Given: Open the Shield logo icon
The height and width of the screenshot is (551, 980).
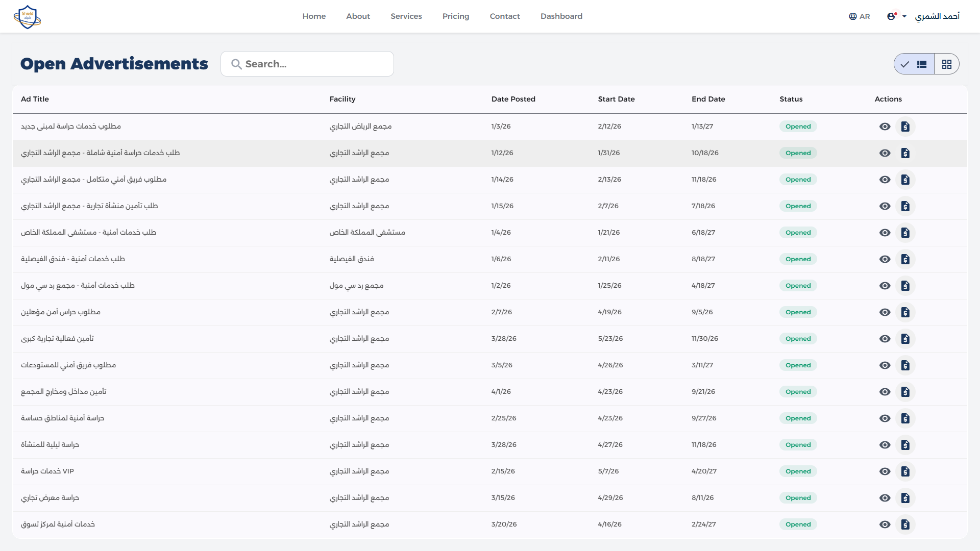Looking at the screenshot, I should (x=28, y=16).
